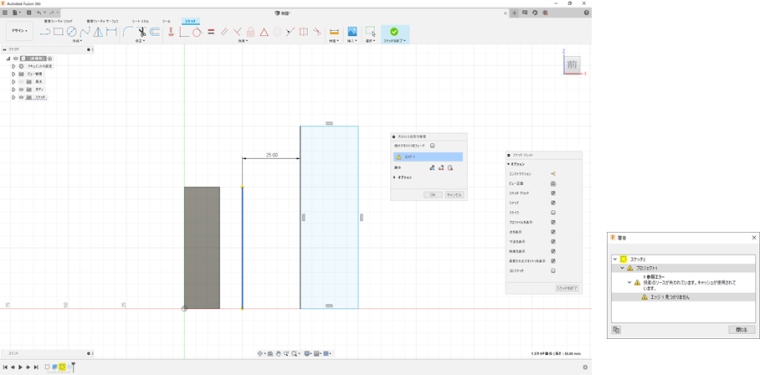This screenshot has width=760, height=375.
Task: Click the Orbit icon in navigation bar
Action: tap(260, 354)
